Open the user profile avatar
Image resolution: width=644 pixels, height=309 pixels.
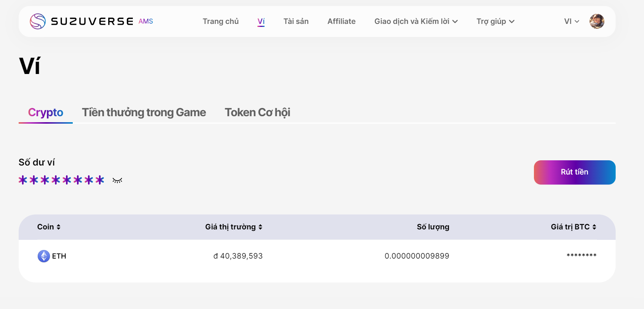597,21
